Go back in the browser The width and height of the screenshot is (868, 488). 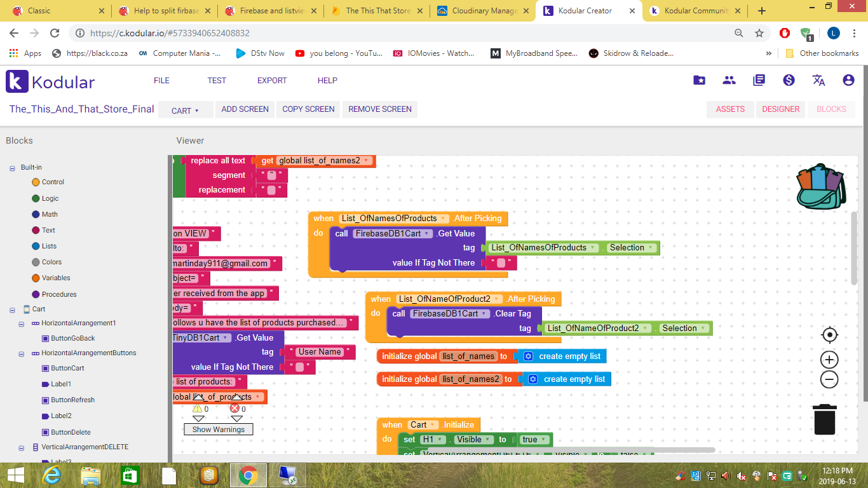pos(14,33)
